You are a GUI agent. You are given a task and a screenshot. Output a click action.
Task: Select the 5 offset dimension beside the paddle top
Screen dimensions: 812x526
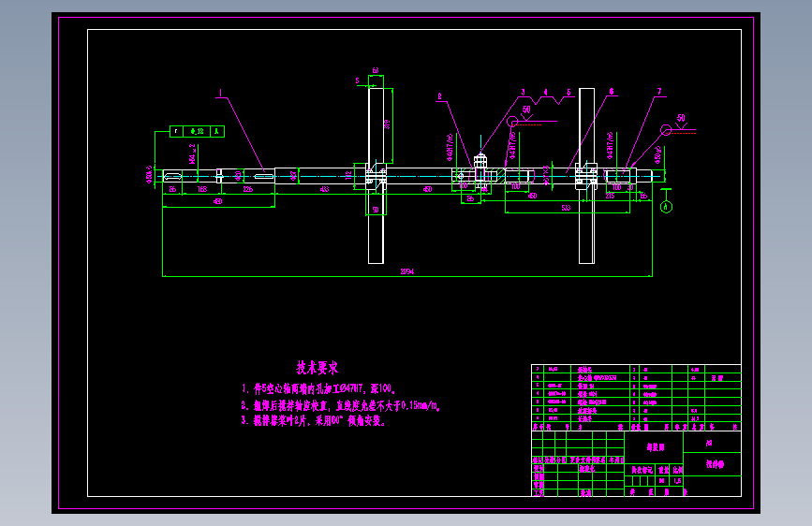[358, 80]
